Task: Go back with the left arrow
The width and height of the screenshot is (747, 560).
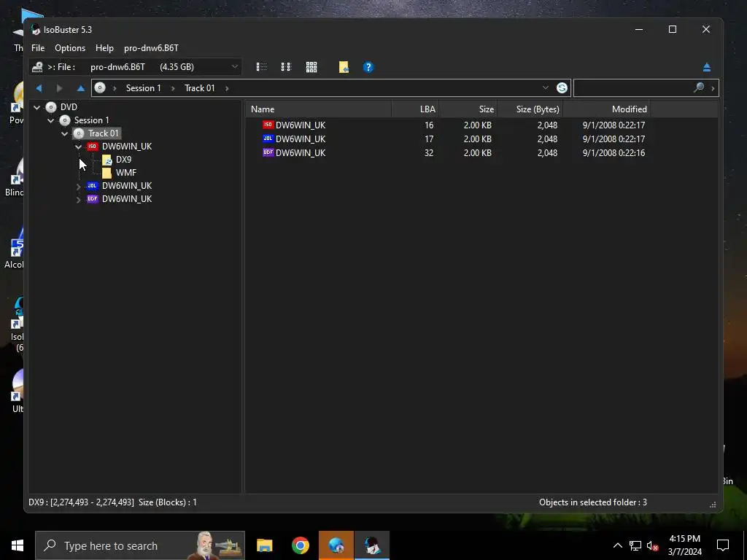Action: pos(39,88)
